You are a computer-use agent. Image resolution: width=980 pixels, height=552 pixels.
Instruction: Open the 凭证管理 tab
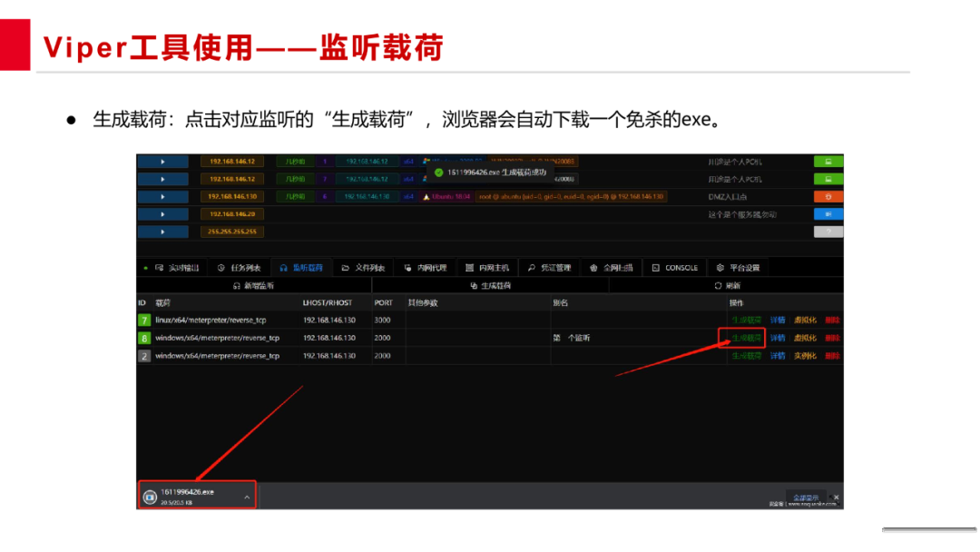click(x=549, y=268)
